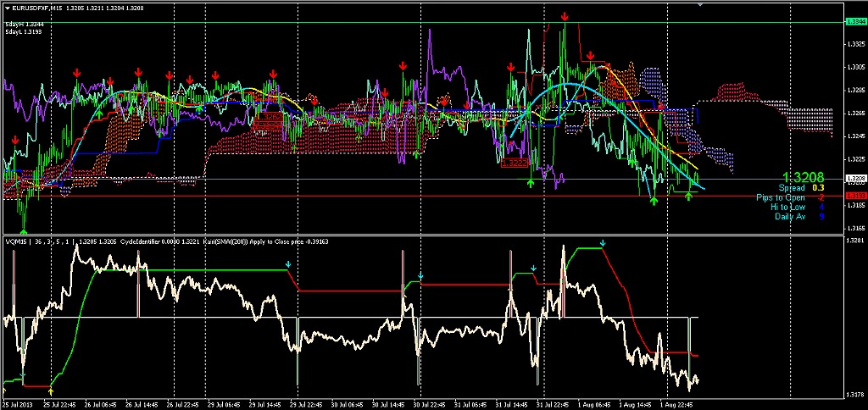Click the green 1.3344 price tag on the right axis
The image size is (868, 410).
[x=855, y=20]
